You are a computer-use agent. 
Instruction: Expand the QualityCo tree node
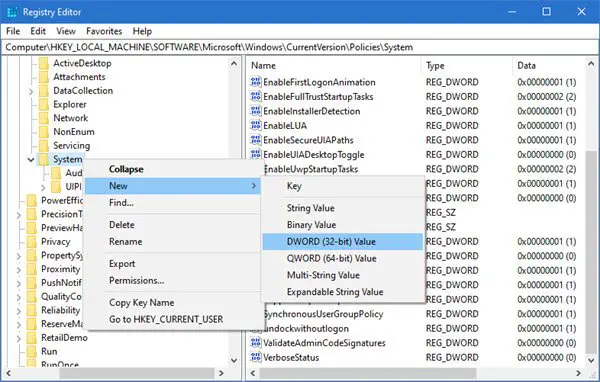point(19,297)
